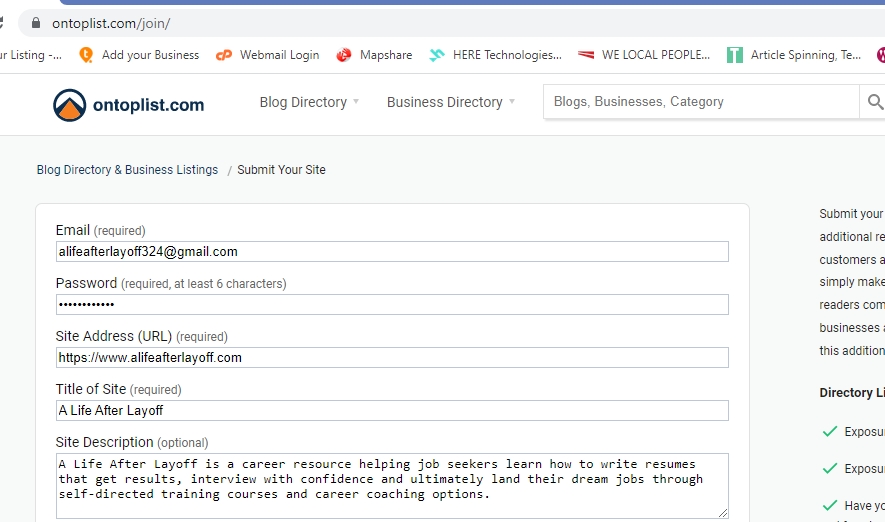Click inside the Site Description textarea
Screen dimensions: 885x522
click(392, 485)
